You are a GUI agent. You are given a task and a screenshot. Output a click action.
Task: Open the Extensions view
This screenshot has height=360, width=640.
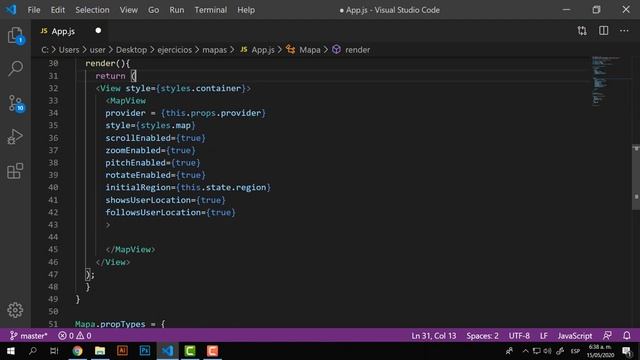[15, 171]
